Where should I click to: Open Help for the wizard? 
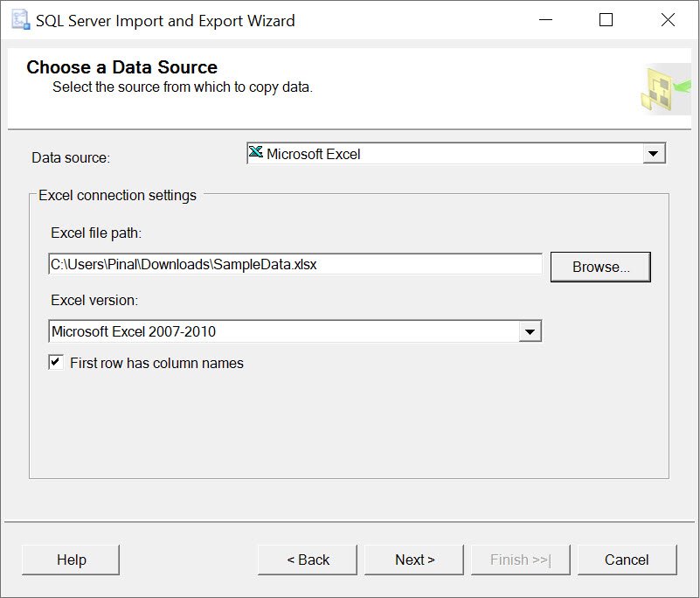point(71,560)
